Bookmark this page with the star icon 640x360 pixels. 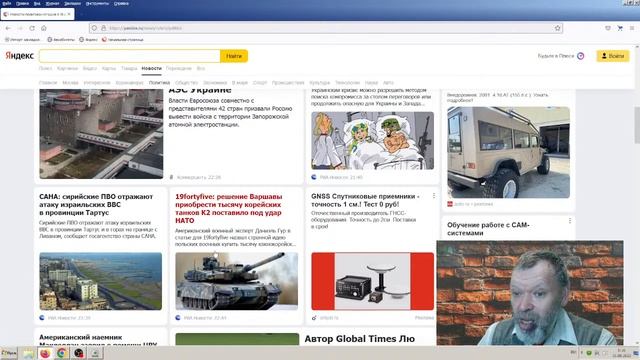[x=558, y=28]
